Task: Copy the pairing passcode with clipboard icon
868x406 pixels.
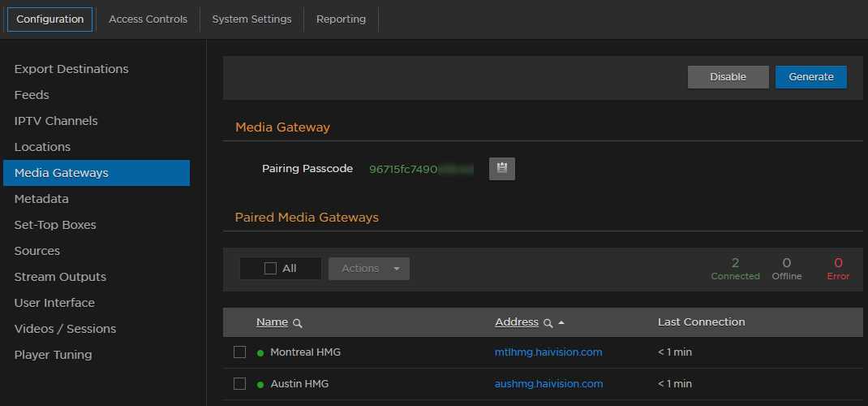Action: 501,169
